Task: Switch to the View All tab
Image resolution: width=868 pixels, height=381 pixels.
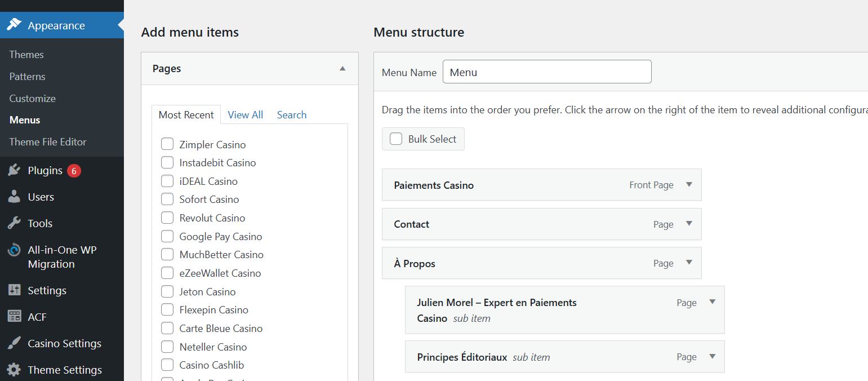Action: (x=246, y=114)
